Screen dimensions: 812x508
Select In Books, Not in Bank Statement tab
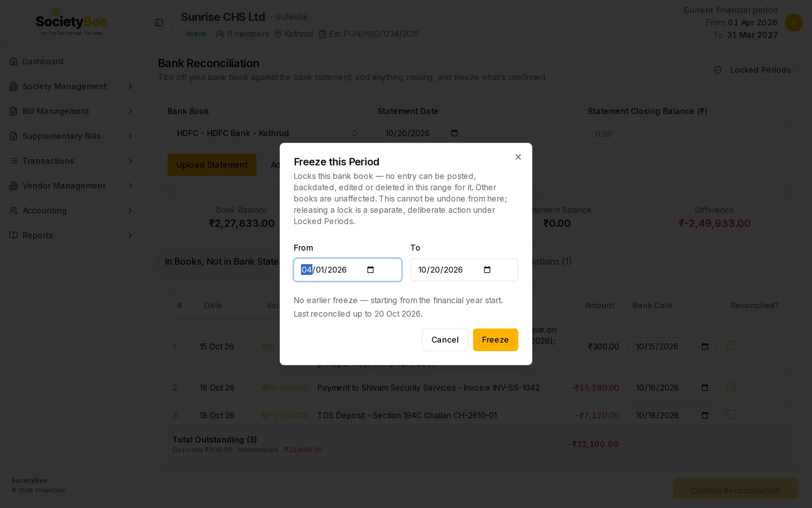[222, 262]
